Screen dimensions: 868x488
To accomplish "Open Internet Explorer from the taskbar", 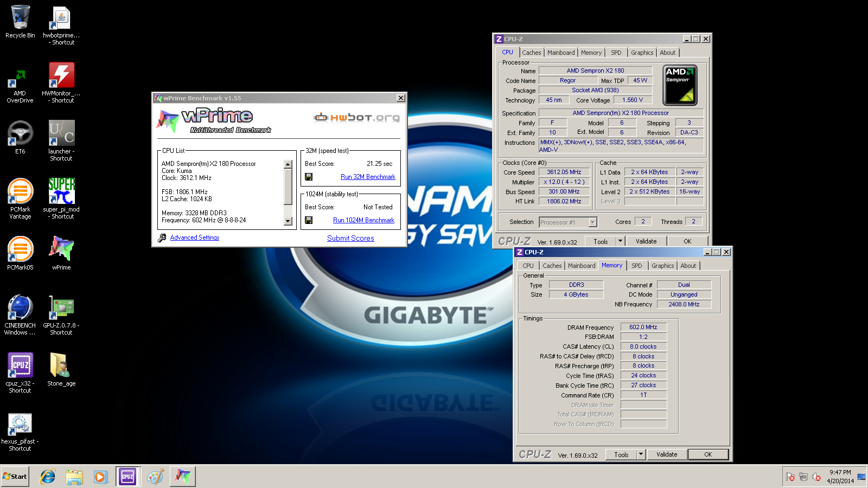I will point(48,477).
